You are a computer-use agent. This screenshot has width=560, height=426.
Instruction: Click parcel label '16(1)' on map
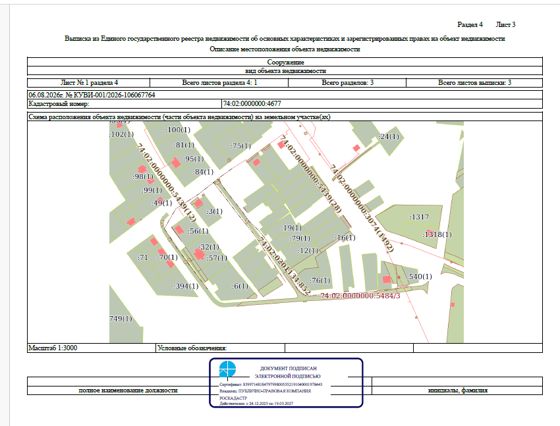346,237
